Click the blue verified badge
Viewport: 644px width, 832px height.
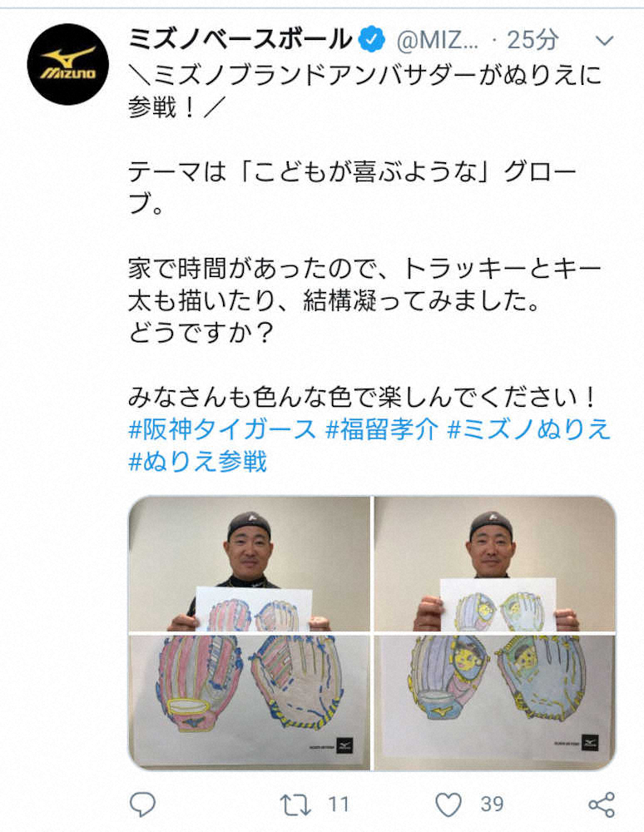coord(373,40)
